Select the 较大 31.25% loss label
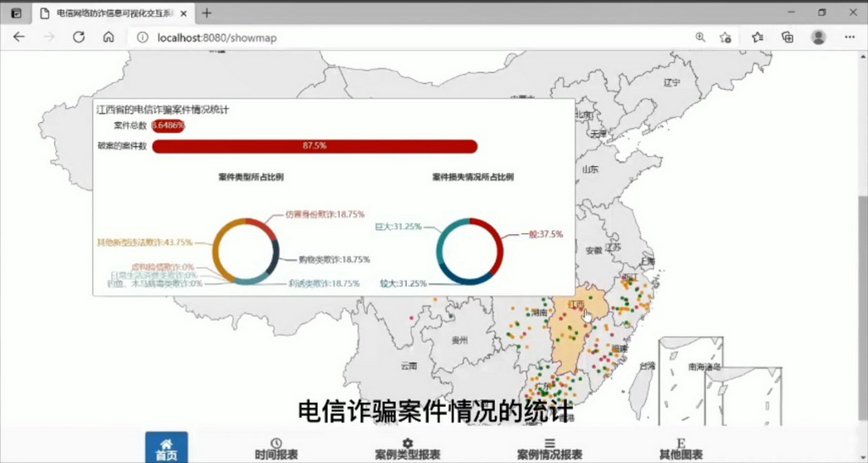Image resolution: width=868 pixels, height=463 pixels. click(403, 283)
